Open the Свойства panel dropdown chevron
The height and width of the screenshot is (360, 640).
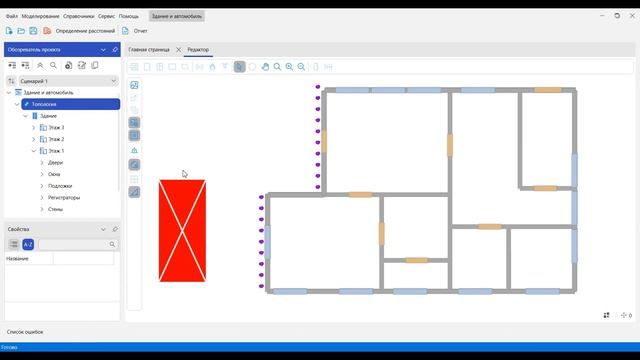coord(103,229)
